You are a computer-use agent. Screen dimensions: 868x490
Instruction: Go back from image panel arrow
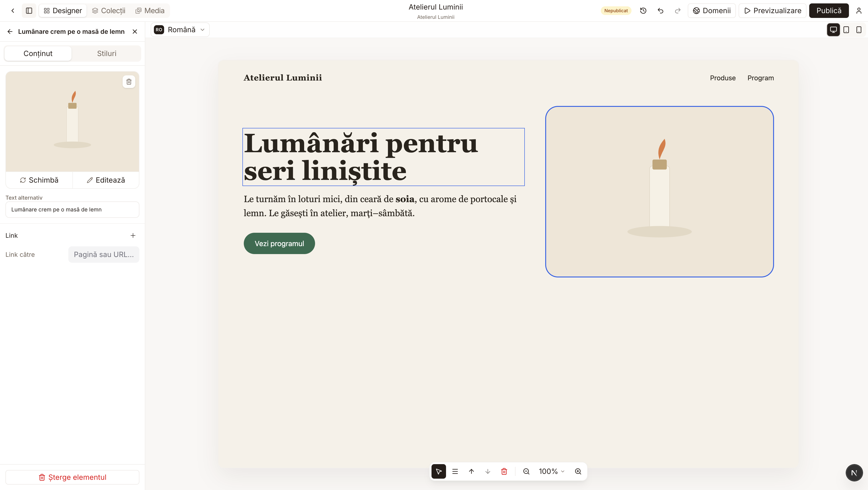[10, 32]
